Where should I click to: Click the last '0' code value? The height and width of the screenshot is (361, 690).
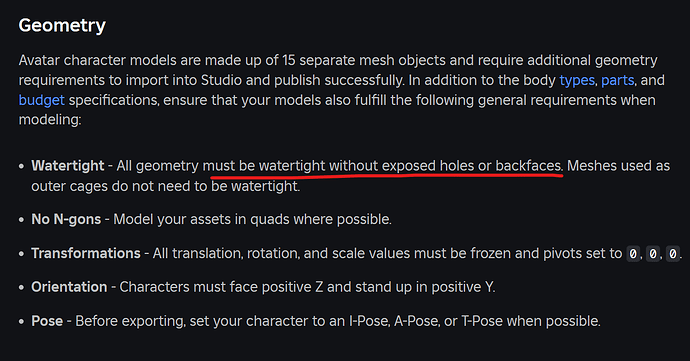click(x=672, y=254)
